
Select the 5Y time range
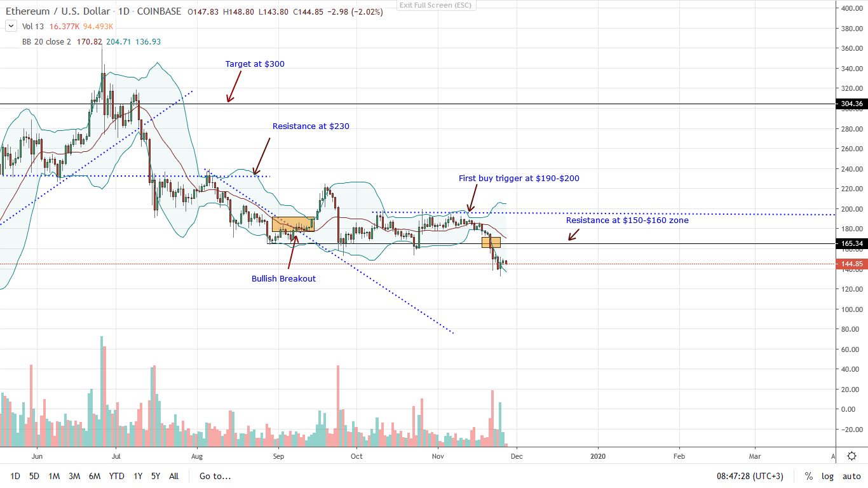[x=156, y=476]
